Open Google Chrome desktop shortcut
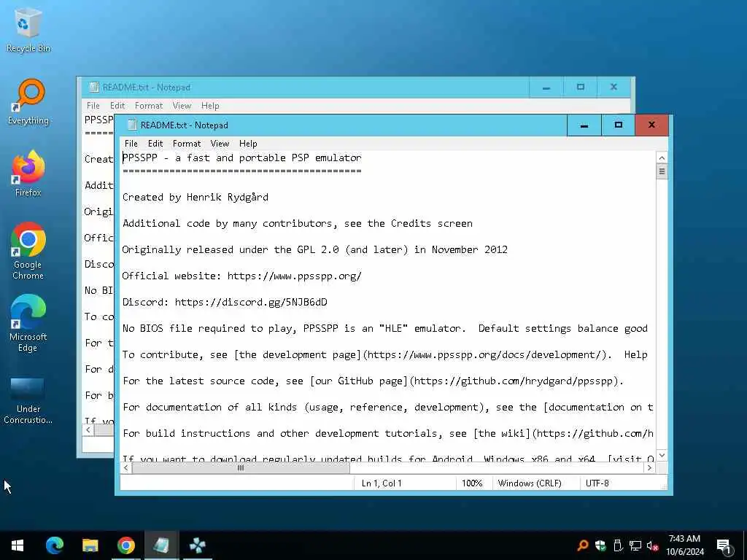Image resolution: width=747 pixels, height=560 pixels. 28,251
